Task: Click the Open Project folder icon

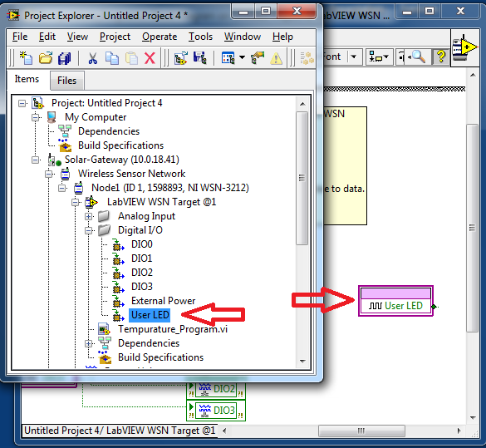Action: [46, 58]
